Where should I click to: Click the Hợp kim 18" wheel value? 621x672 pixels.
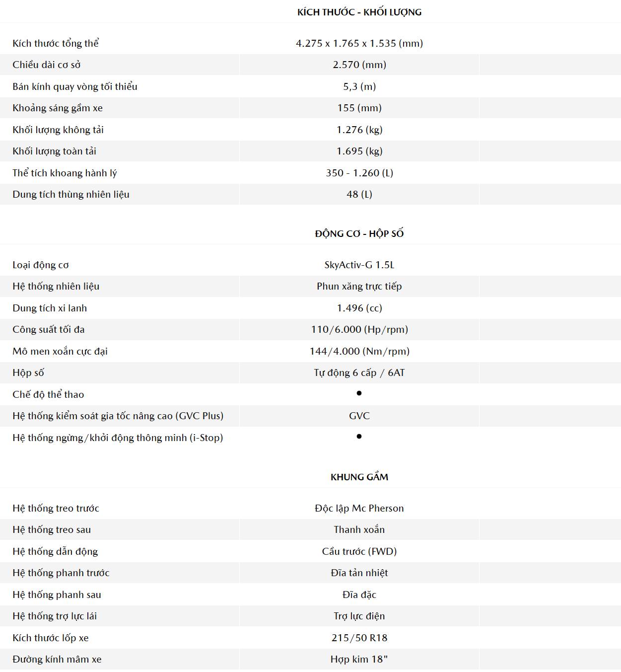(359, 659)
